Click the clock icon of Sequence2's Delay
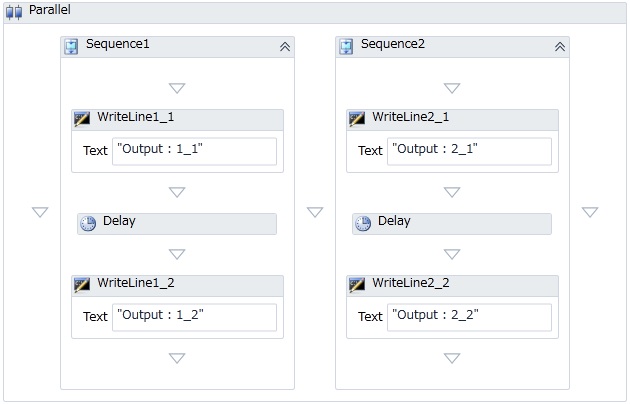Viewport: 630px width, 404px height. click(x=363, y=223)
